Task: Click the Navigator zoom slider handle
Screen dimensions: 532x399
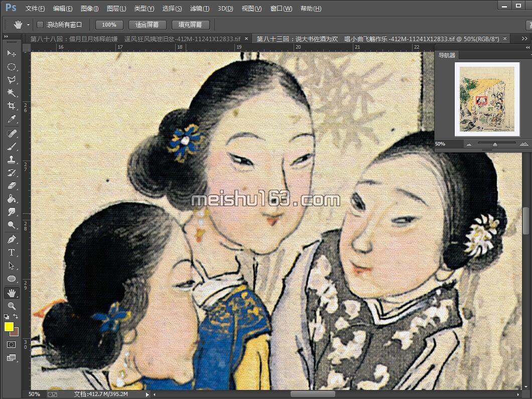Action: point(495,145)
